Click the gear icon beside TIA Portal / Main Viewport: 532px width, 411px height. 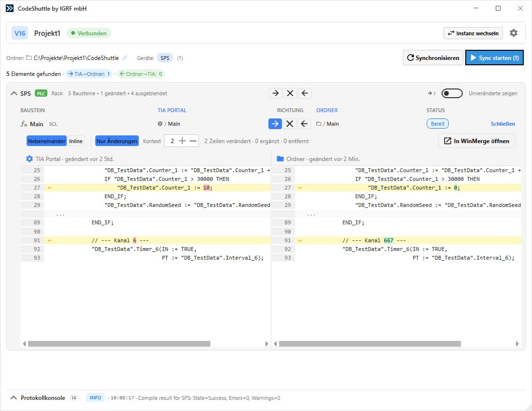pyautogui.click(x=160, y=124)
